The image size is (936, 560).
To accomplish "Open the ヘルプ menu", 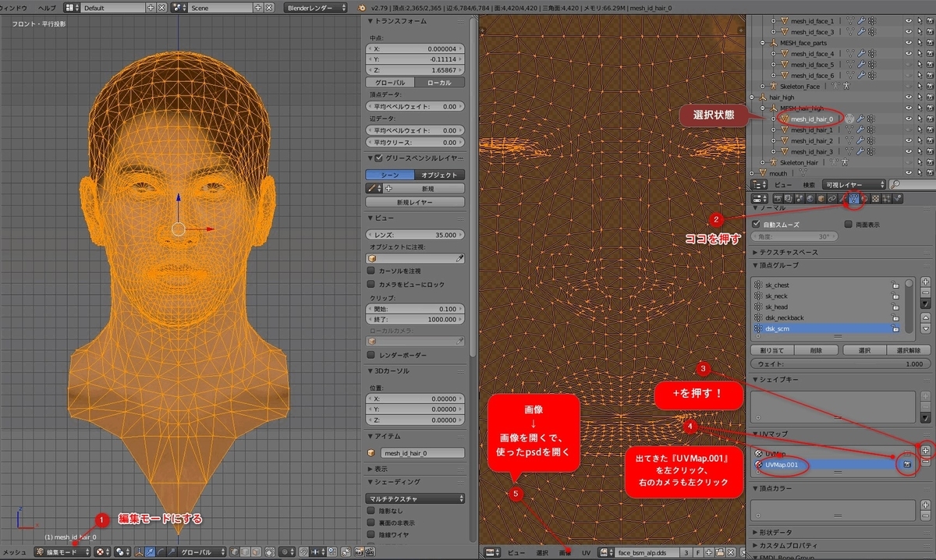I will pyautogui.click(x=48, y=8).
